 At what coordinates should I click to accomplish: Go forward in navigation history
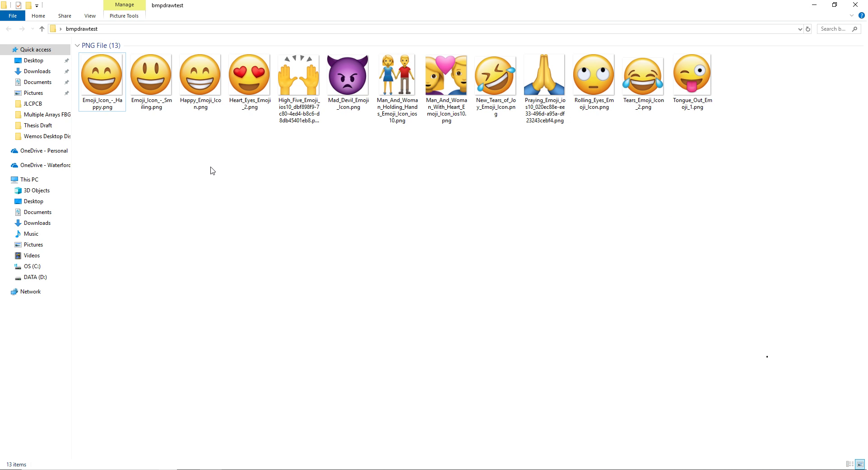point(22,29)
